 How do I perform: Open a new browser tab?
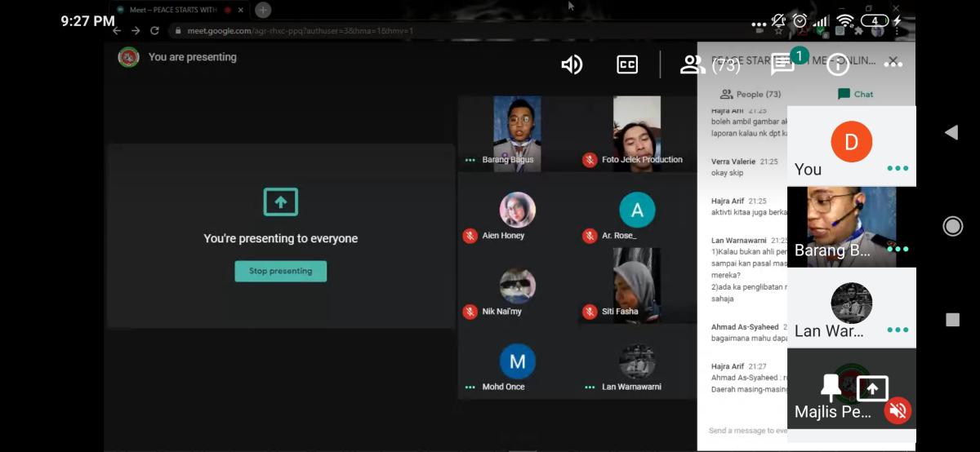point(263,10)
